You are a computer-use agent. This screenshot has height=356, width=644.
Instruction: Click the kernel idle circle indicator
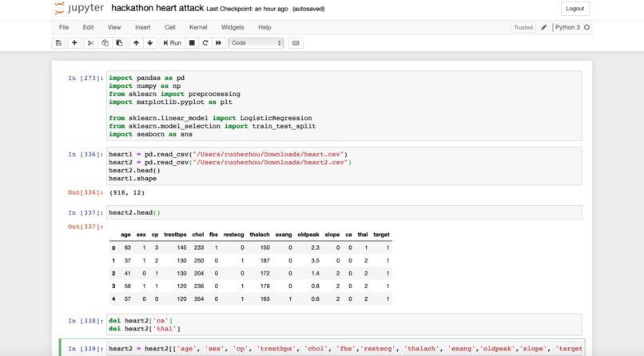(x=587, y=27)
